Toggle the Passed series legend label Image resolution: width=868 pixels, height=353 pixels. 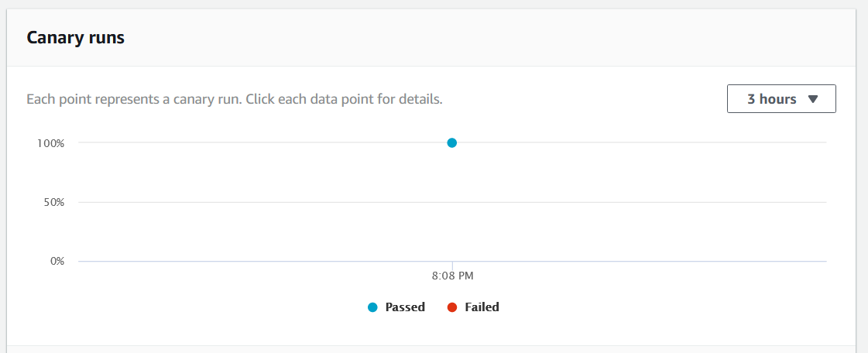[x=405, y=307]
